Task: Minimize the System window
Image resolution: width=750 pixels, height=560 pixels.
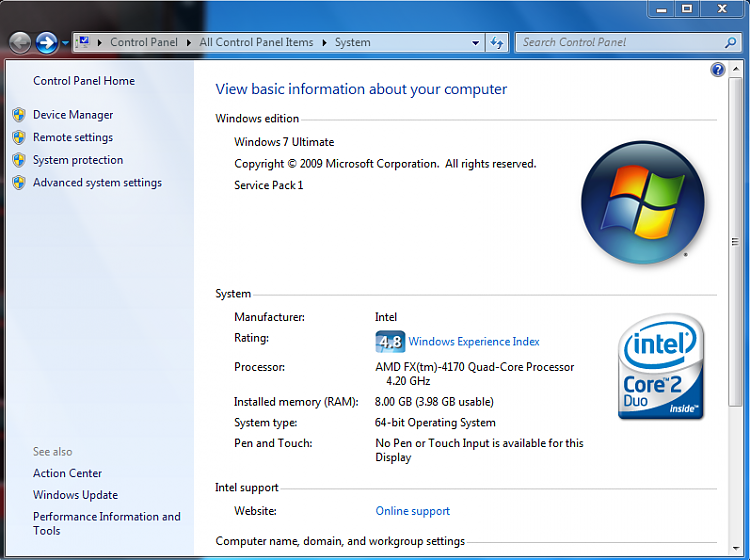Action: point(662,9)
